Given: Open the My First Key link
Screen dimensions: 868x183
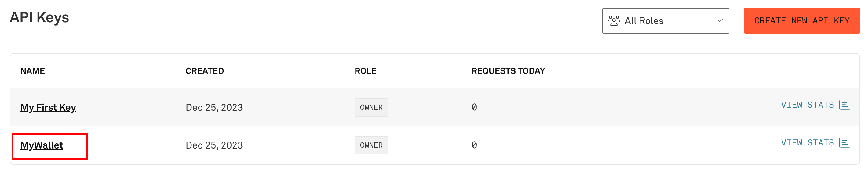Looking at the screenshot, I should pos(48,107).
